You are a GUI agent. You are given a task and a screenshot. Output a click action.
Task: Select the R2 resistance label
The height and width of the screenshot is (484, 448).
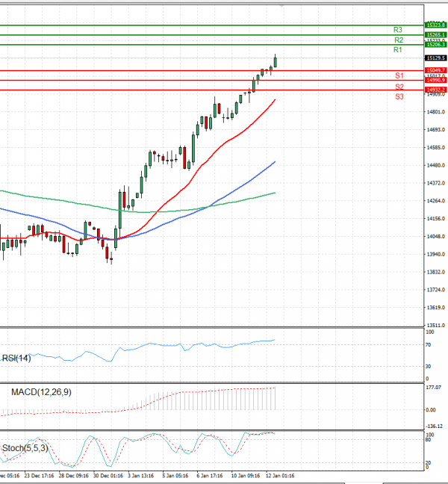(399, 40)
